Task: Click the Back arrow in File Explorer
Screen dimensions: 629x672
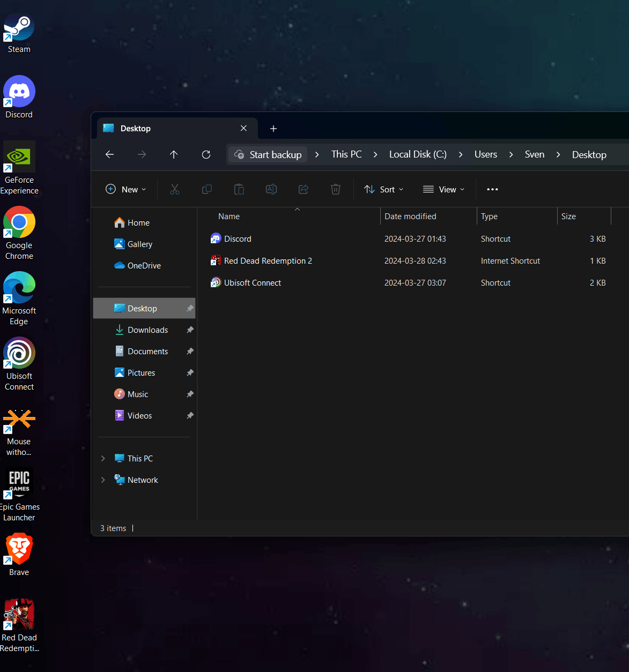Action: (110, 154)
